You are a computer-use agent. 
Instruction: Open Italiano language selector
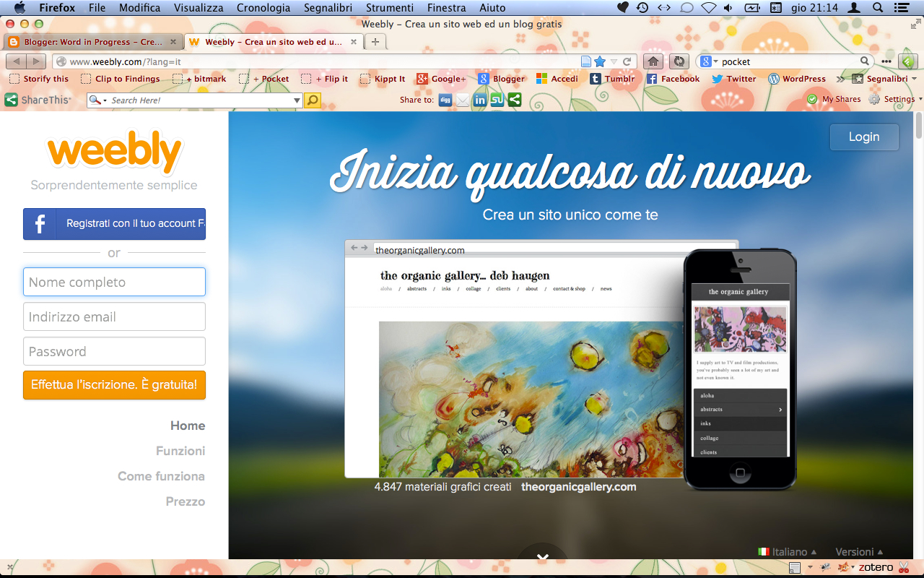(x=788, y=552)
